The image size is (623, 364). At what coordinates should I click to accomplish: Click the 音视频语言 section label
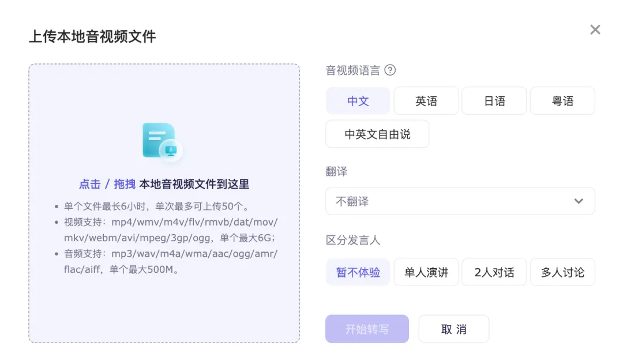(353, 70)
